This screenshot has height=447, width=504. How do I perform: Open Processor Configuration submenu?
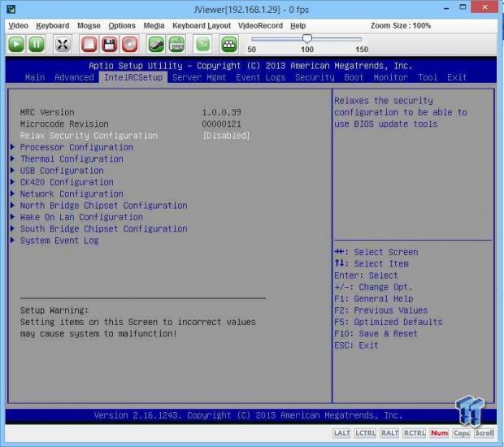[x=76, y=147]
